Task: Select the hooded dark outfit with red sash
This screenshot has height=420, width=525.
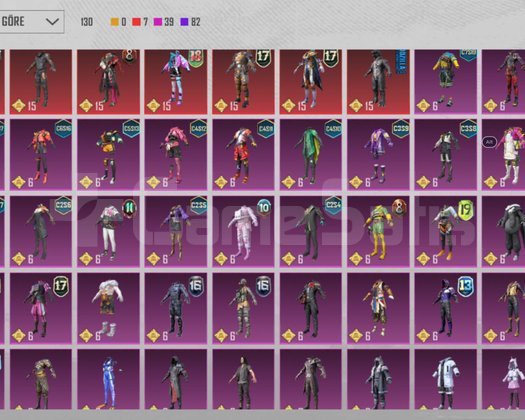Action: click(x=176, y=379)
